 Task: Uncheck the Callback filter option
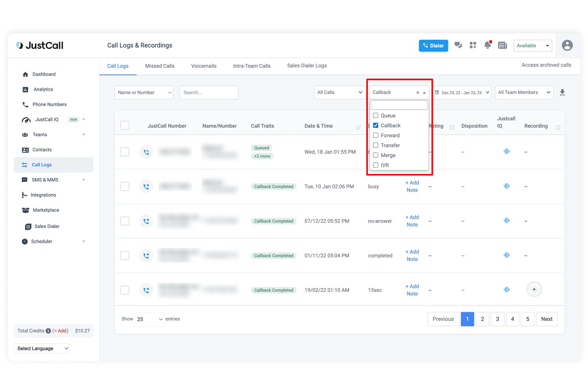tap(375, 126)
